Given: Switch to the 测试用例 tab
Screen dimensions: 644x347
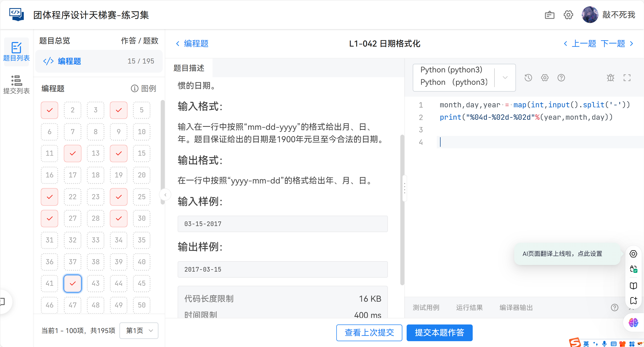Looking at the screenshot, I should 426,307.
